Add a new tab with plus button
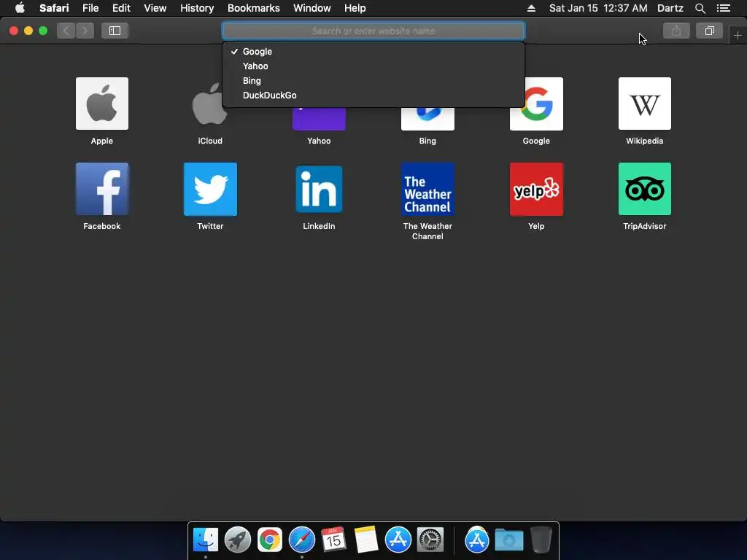 (x=738, y=35)
